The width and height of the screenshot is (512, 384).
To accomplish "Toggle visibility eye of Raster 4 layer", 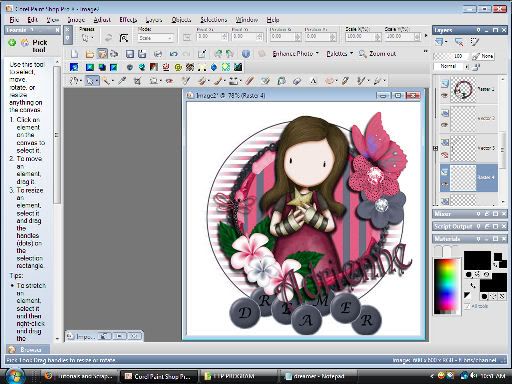I will (444, 184).
